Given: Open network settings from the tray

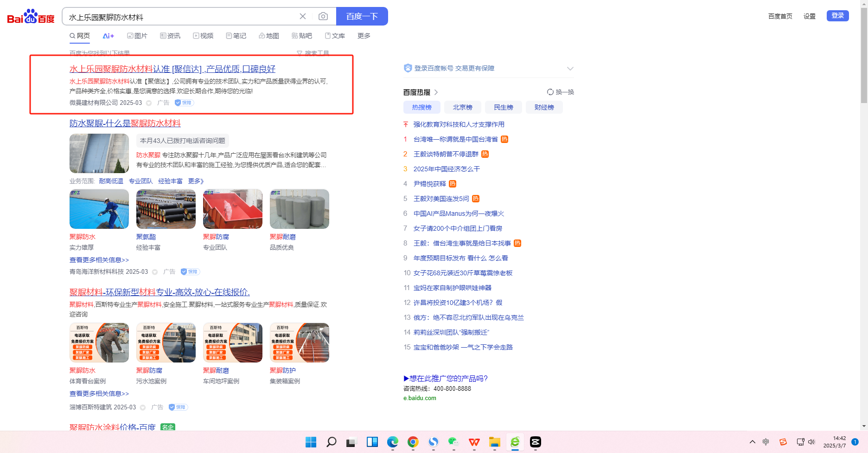Looking at the screenshot, I should click(800, 442).
